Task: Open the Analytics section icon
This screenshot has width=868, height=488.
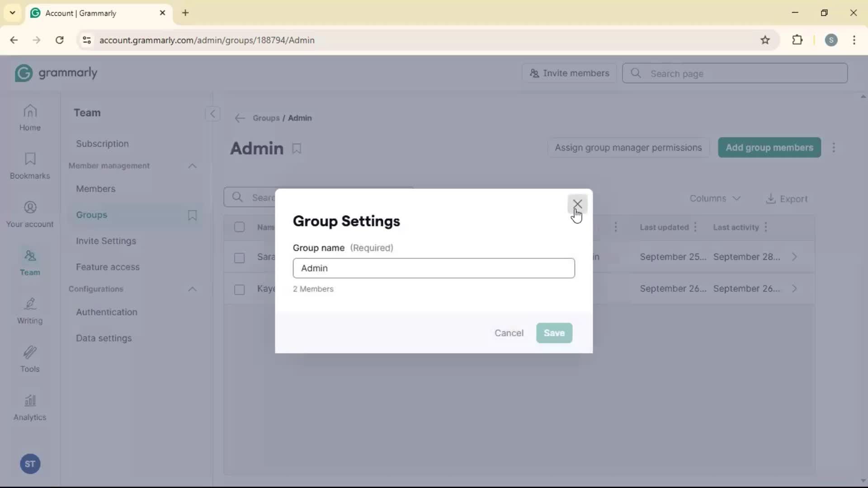Action: (30, 408)
